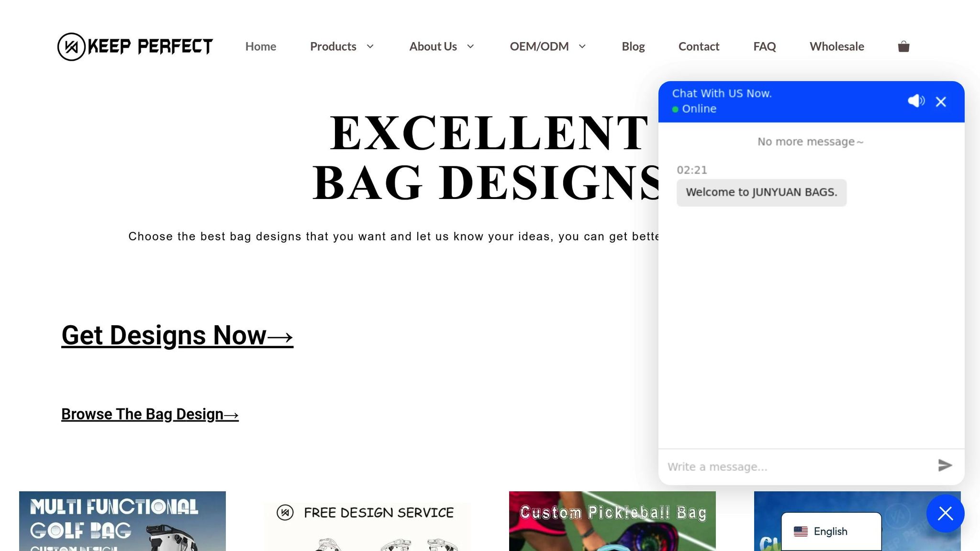Open the Custom Pickleball Bag image
980x551 pixels.
point(612,521)
